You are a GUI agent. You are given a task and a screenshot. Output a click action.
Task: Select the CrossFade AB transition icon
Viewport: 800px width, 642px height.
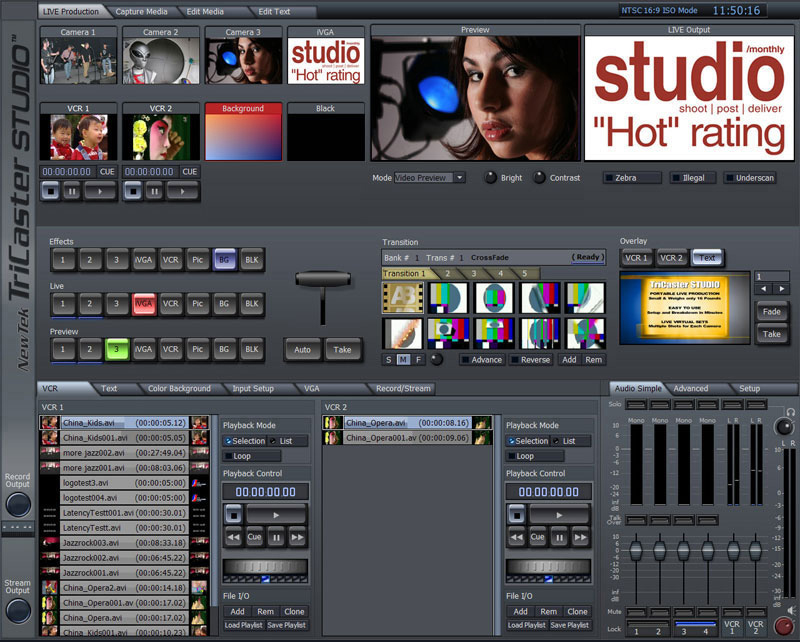click(x=403, y=298)
